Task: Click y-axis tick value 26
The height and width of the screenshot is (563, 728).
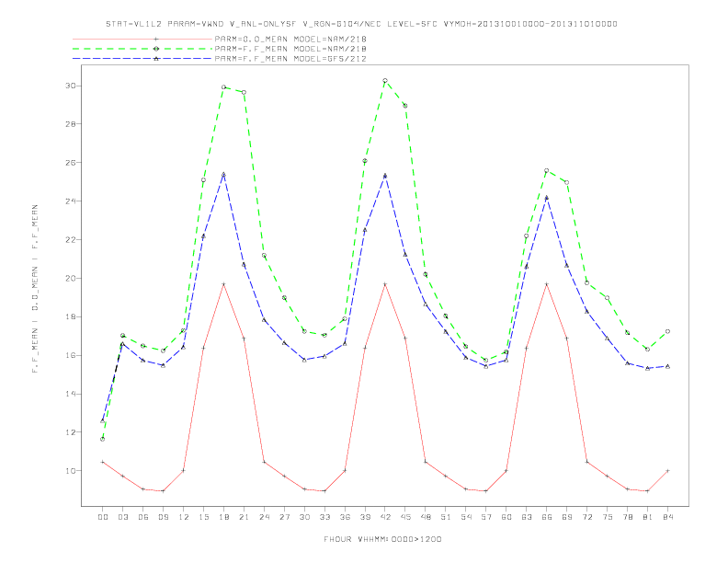Action: pos(70,163)
